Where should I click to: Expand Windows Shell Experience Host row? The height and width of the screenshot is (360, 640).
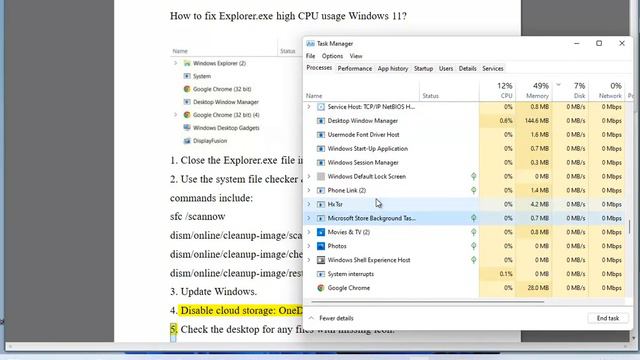(x=309, y=260)
